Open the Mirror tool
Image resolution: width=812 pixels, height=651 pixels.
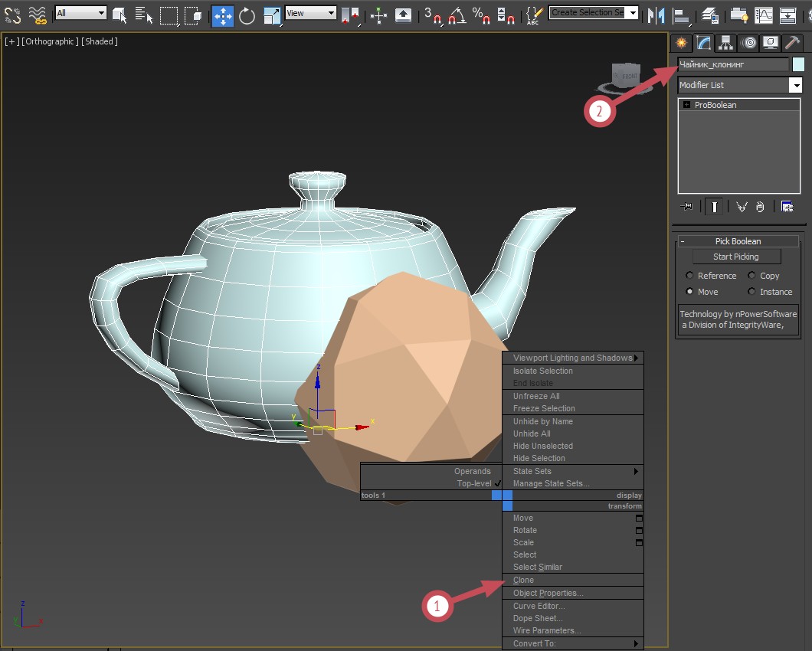pos(656,15)
